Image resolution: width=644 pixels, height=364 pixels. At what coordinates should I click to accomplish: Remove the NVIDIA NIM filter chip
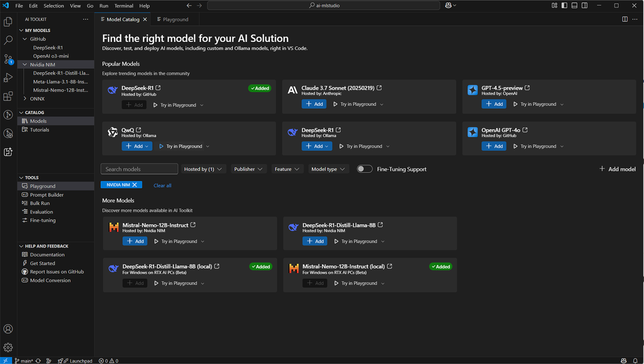(135, 185)
